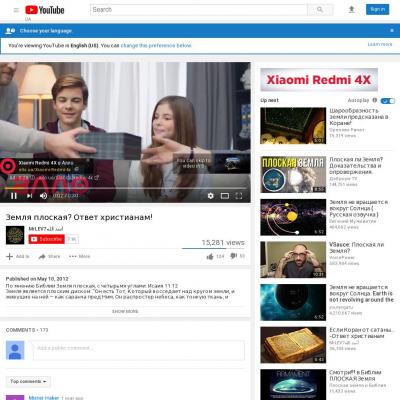Close the Choose your language banner
The height and width of the screenshot is (400, 400).
pyautogui.click(x=392, y=30)
